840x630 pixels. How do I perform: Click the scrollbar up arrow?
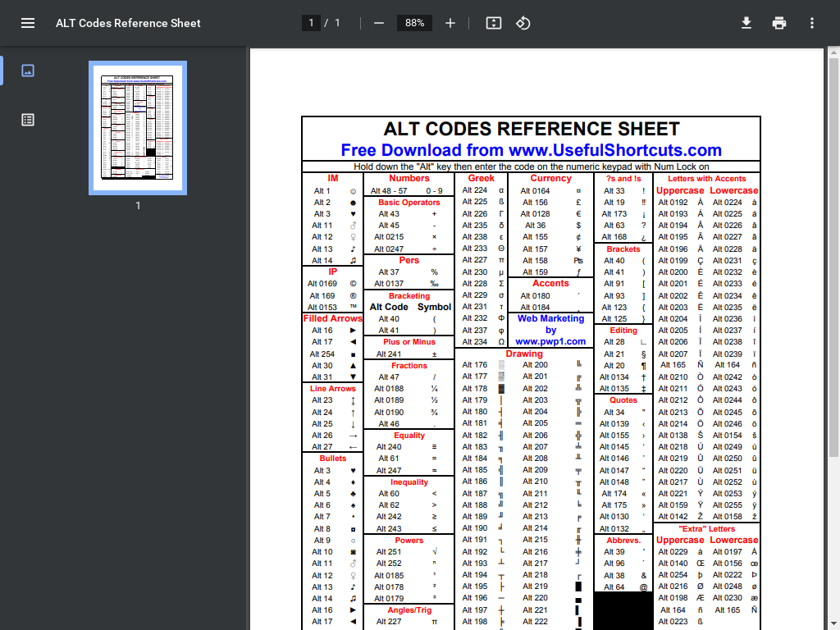click(x=833, y=52)
